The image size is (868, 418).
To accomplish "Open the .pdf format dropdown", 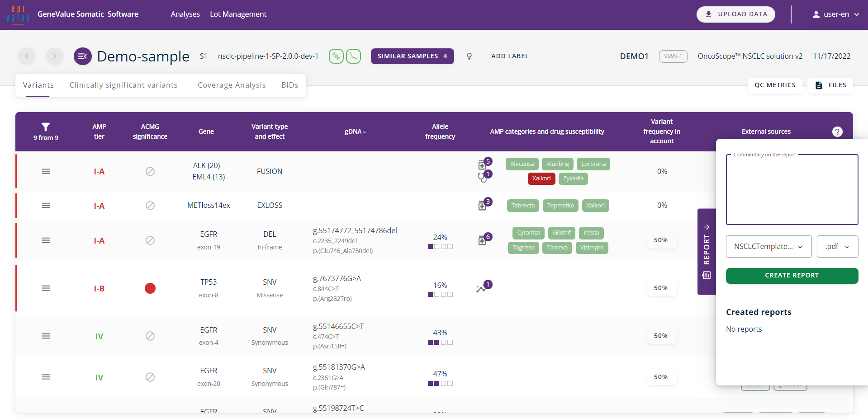I will (837, 247).
